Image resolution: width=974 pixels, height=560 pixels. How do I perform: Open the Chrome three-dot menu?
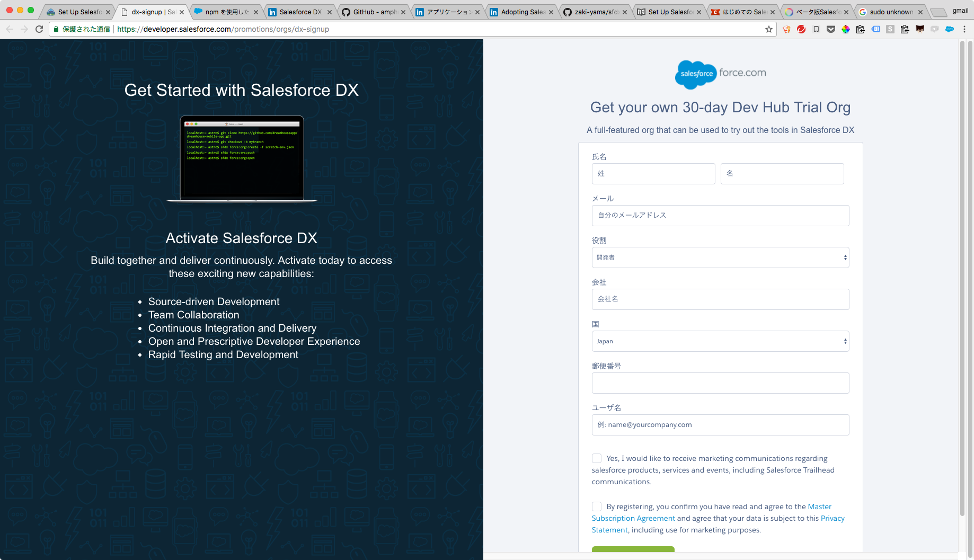964,29
